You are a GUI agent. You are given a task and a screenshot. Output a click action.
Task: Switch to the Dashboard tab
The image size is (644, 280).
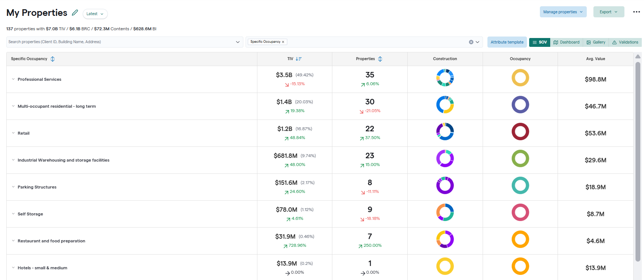click(x=566, y=42)
